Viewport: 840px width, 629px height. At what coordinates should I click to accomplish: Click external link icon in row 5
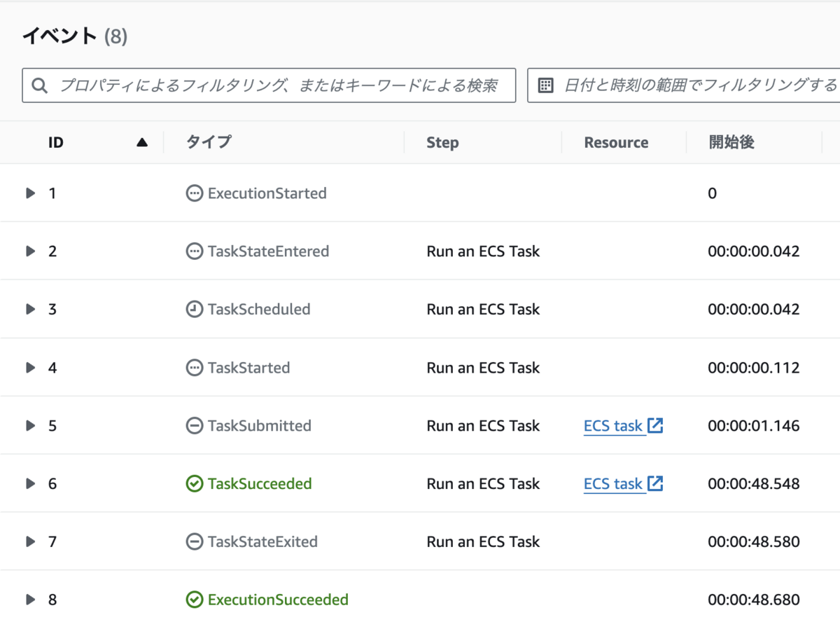click(655, 425)
